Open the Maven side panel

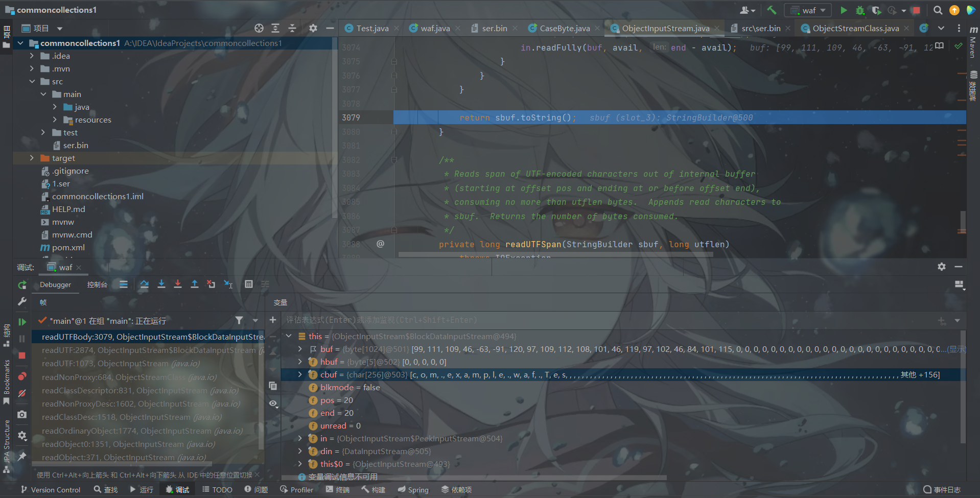pyautogui.click(x=973, y=42)
